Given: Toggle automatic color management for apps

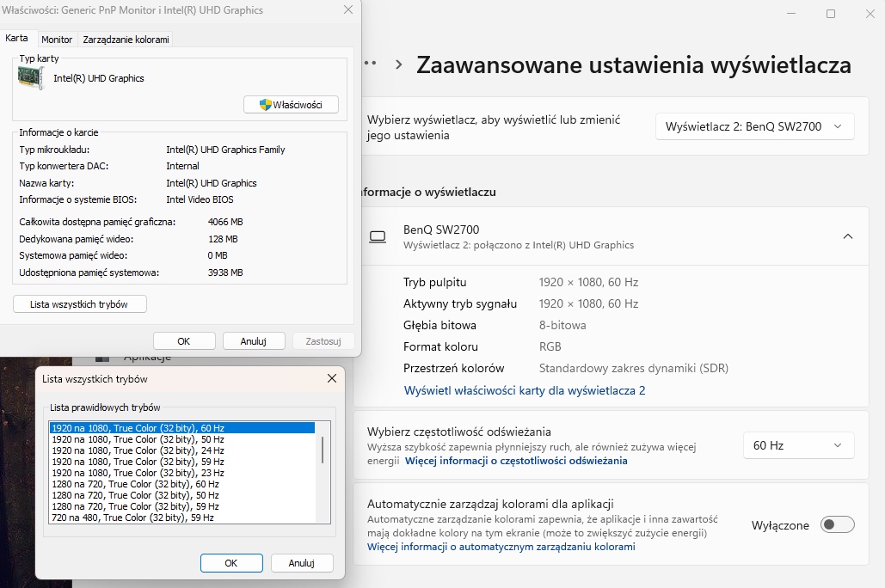Looking at the screenshot, I should click(x=838, y=524).
